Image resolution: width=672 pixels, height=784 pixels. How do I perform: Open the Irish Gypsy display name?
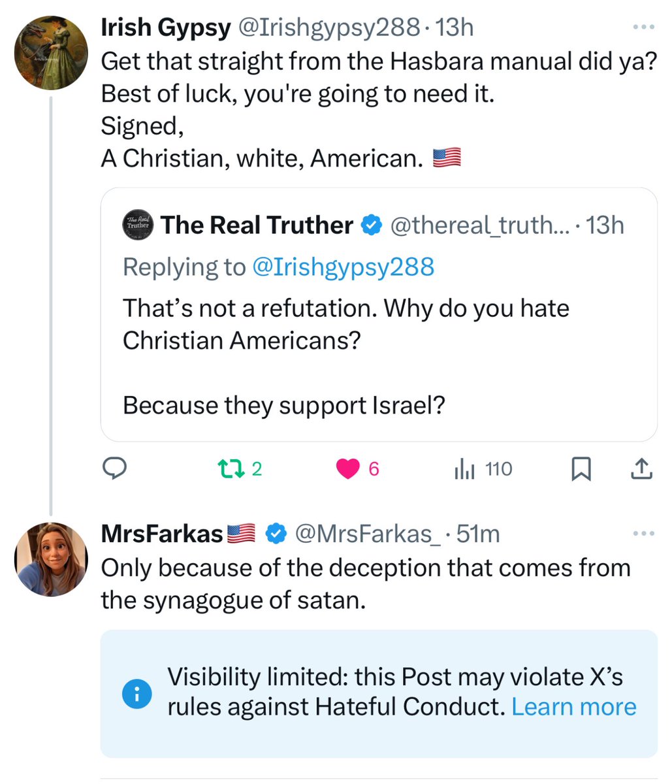(165, 27)
